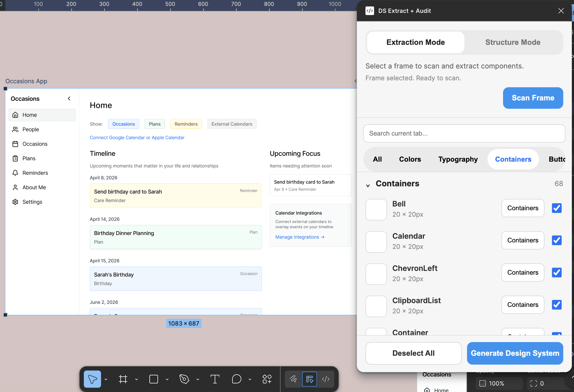Open the Move tool dropdown arrow
The height and width of the screenshot is (392, 574).
[106, 379]
